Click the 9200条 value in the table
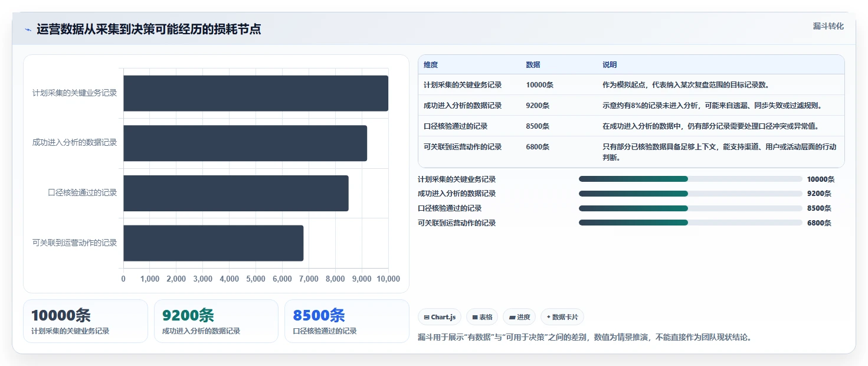868x366 pixels. click(x=538, y=106)
